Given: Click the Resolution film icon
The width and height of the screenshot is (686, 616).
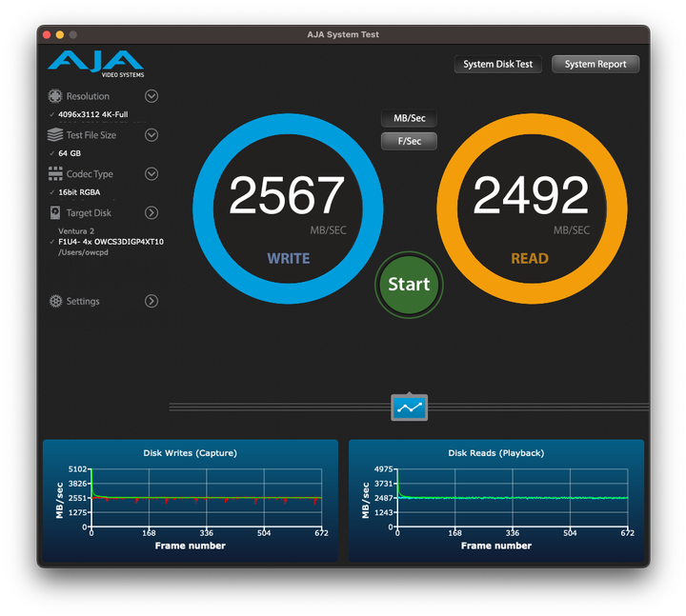Looking at the screenshot, I should [x=55, y=96].
